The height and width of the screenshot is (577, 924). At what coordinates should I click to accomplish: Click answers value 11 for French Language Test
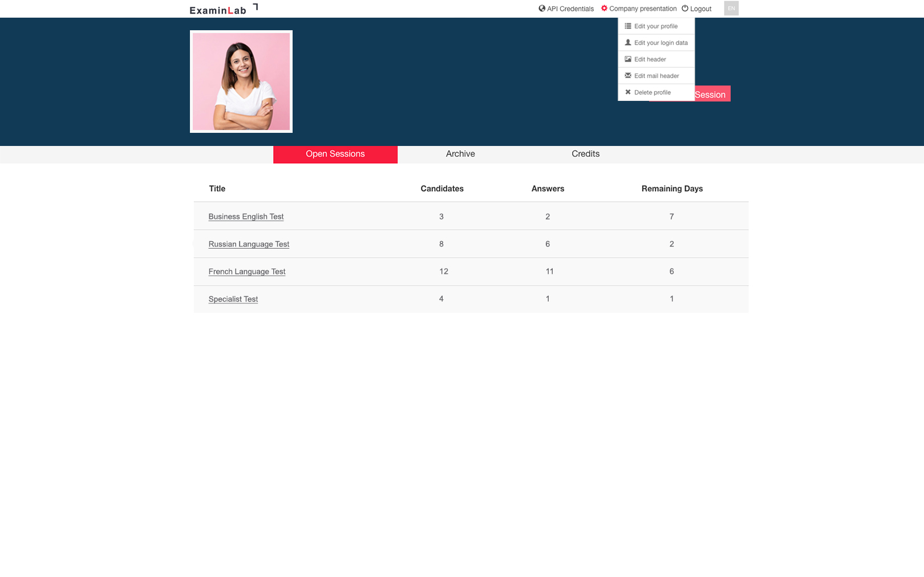point(550,271)
